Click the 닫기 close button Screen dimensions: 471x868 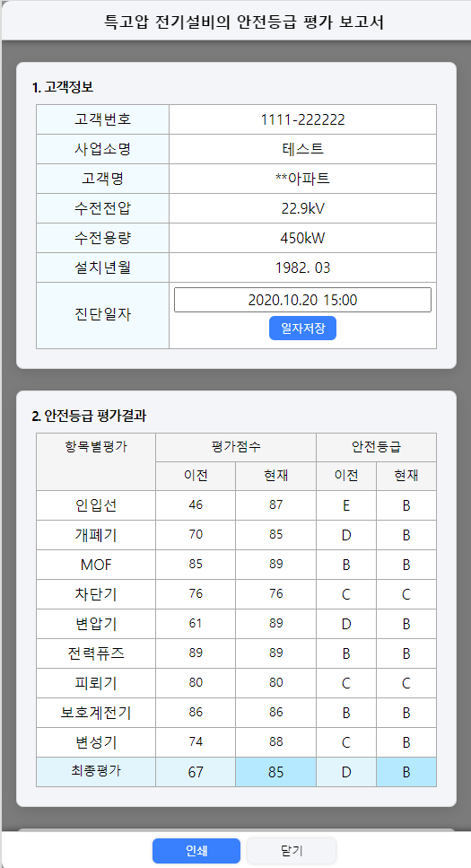click(x=292, y=851)
